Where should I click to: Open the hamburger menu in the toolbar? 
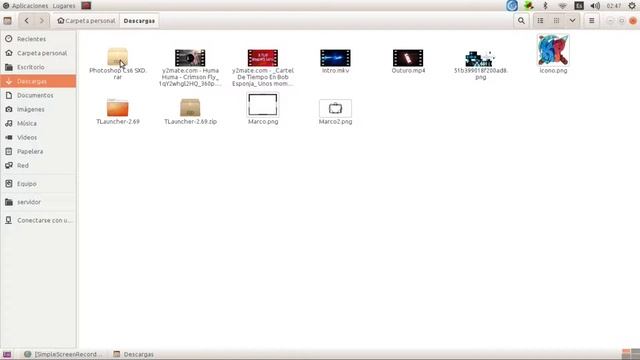(591, 20)
